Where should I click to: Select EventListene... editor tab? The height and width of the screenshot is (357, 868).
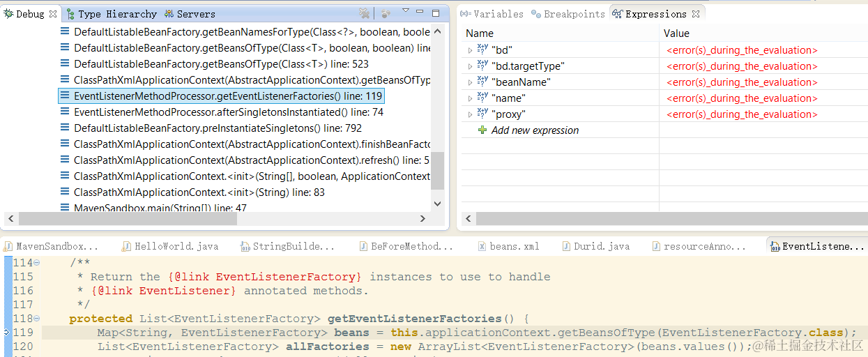pos(816,246)
